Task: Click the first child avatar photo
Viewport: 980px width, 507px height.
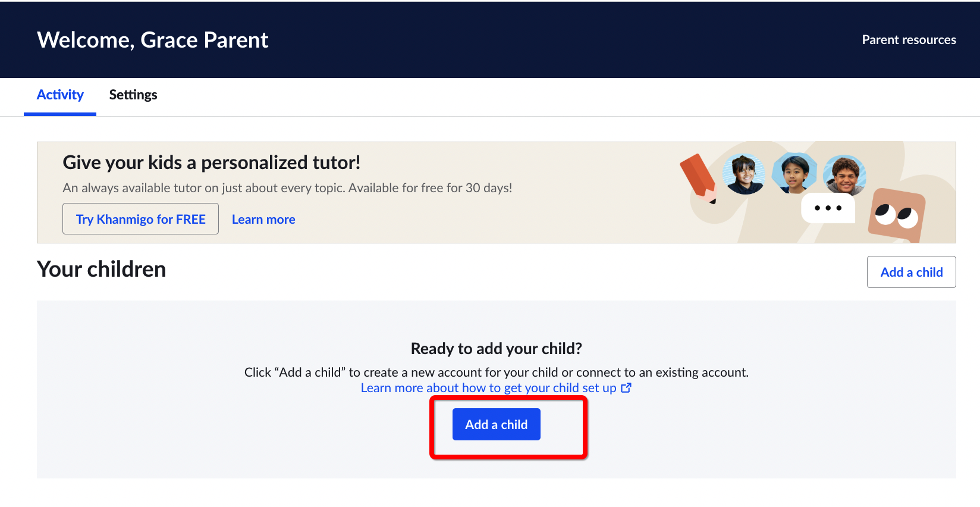Action: (x=744, y=174)
